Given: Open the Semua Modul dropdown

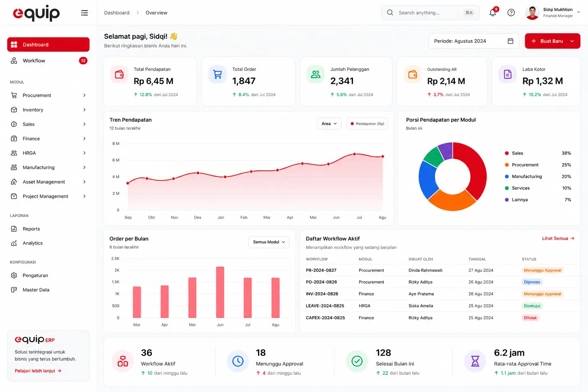Looking at the screenshot, I should click(x=269, y=242).
